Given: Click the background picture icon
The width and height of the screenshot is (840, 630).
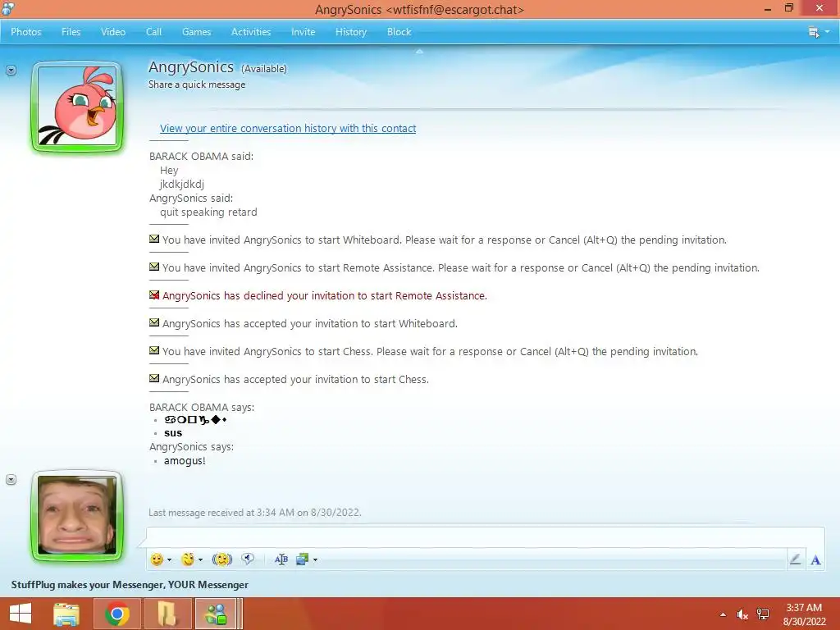Looking at the screenshot, I should (302, 559).
